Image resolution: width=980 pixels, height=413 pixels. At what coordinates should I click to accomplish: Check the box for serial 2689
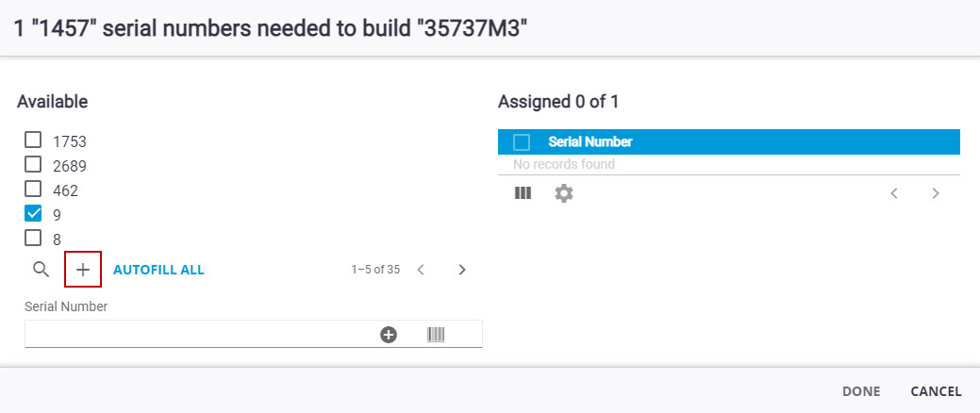33,165
